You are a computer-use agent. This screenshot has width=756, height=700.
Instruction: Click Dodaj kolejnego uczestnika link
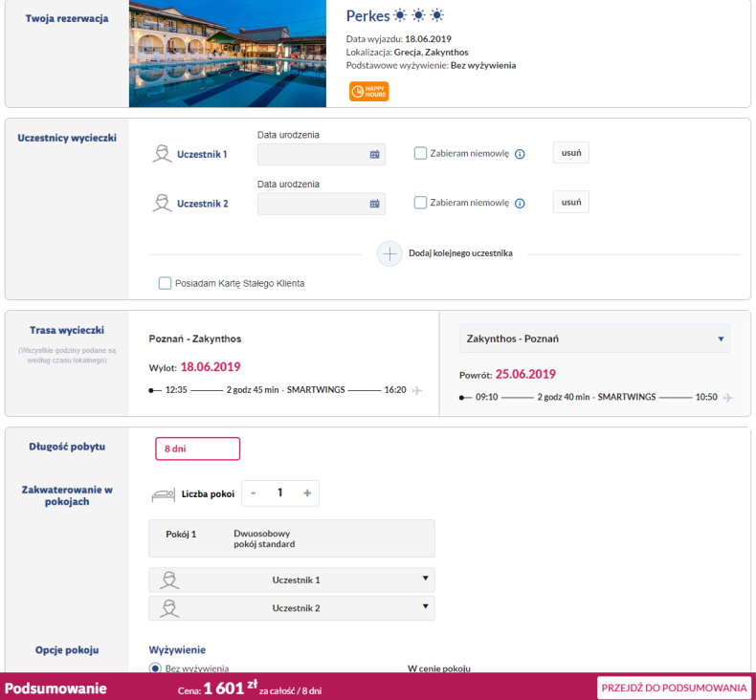pos(460,253)
